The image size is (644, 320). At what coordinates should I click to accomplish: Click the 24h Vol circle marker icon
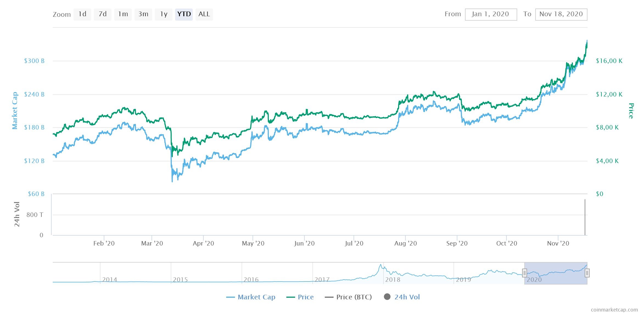(x=387, y=297)
